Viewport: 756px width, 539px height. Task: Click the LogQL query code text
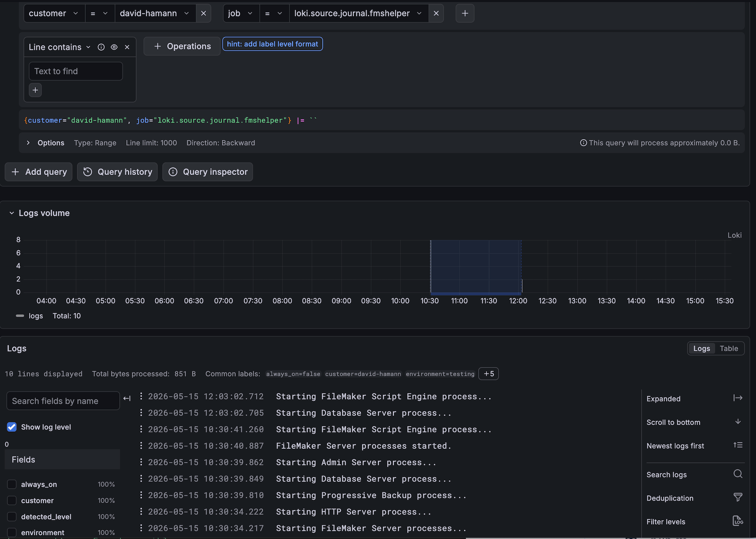point(170,120)
